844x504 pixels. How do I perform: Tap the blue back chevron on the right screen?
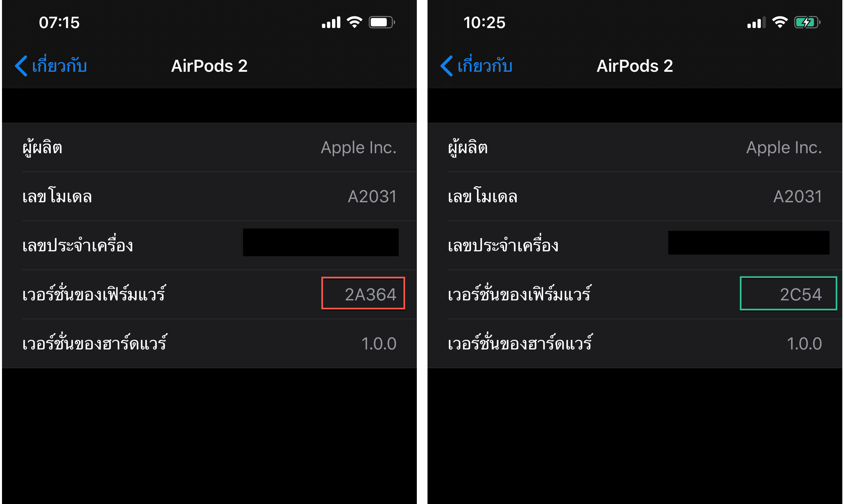pos(446,66)
